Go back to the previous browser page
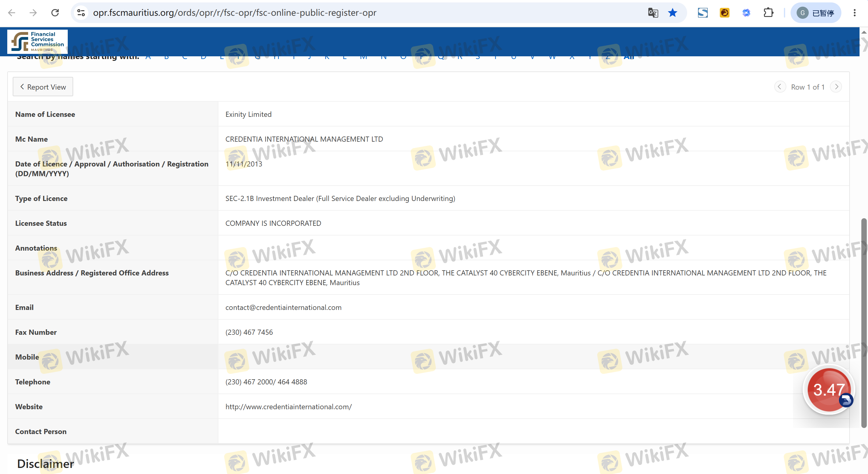 (x=12, y=13)
